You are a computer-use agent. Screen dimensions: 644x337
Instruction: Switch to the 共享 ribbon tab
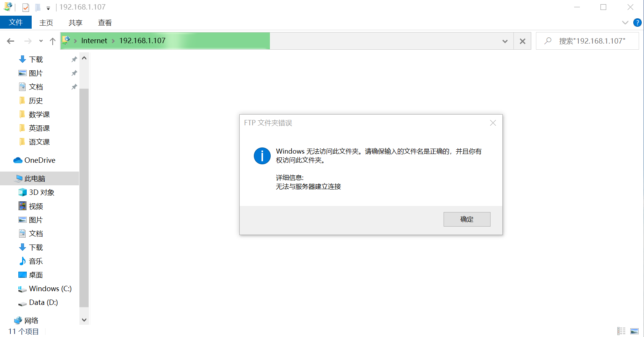coord(76,23)
